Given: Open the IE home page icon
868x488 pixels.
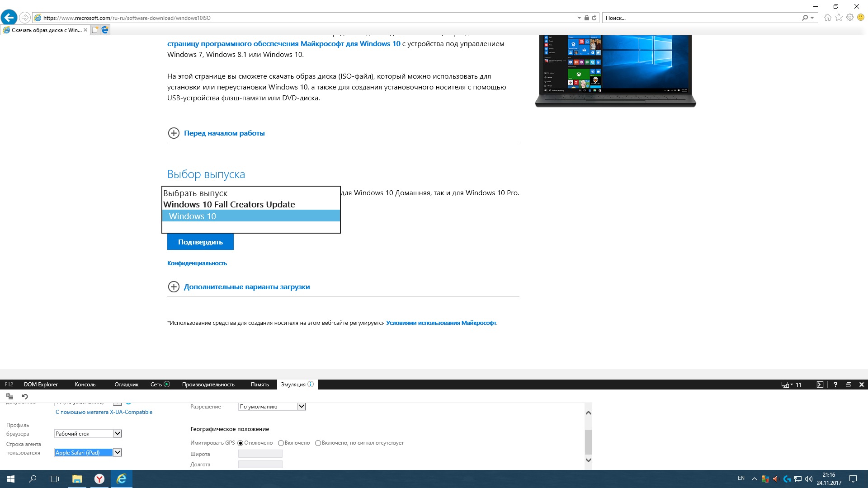Looking at the screenshot, I should 827,18.
